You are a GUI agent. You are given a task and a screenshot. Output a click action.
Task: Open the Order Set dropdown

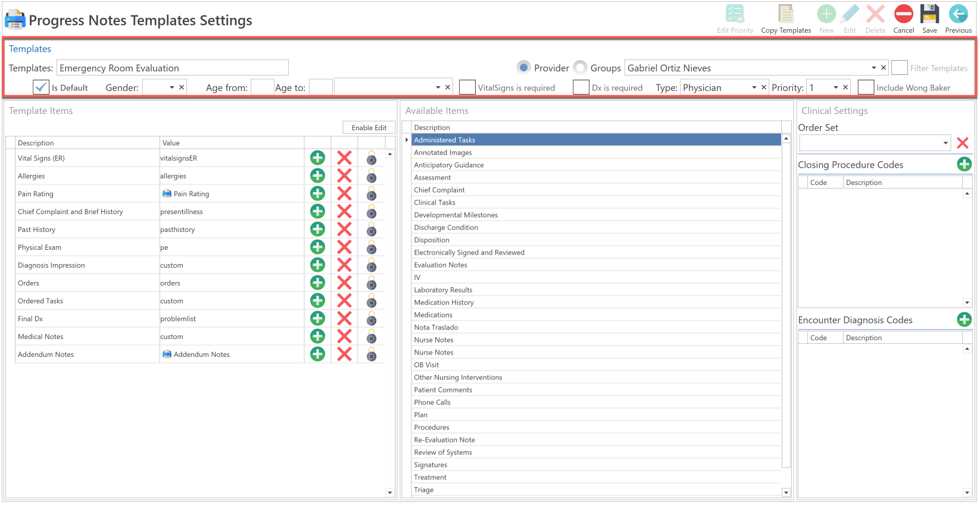pos(945,143)
